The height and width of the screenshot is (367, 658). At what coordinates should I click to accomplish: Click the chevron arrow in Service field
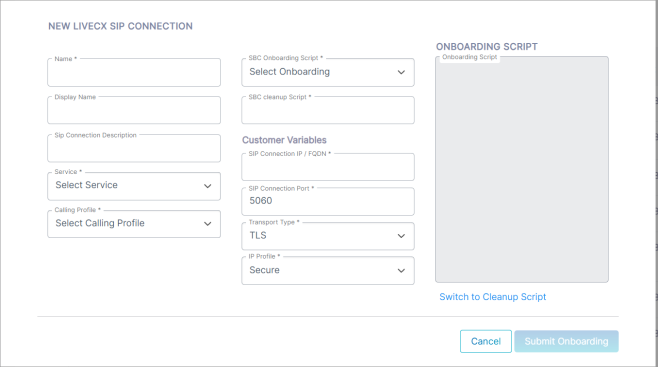[207, 186]
